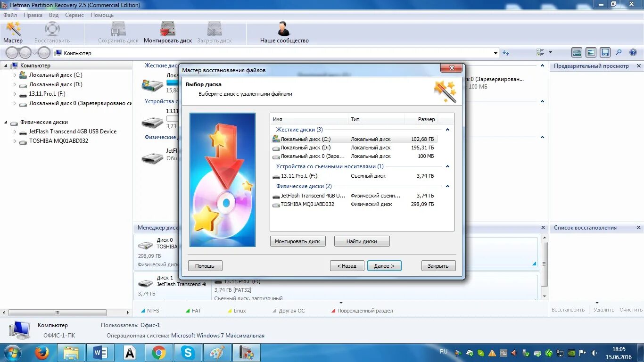
Task: Expand TOSHIBA MQ01ABD032 in the tree
Action: coord(15,141)
